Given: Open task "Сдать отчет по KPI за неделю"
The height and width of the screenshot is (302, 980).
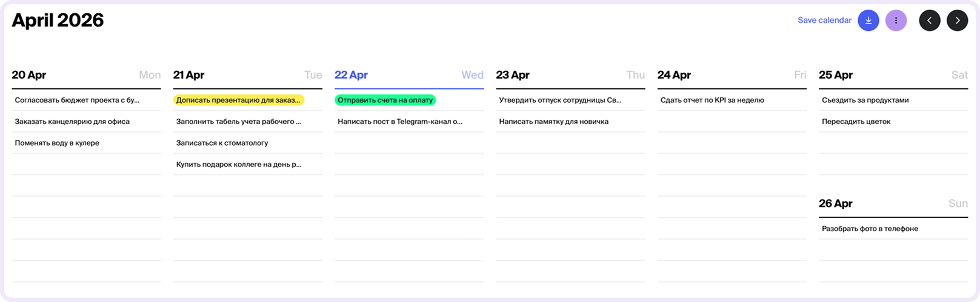Looking at the screenshot, I should 712,100.
